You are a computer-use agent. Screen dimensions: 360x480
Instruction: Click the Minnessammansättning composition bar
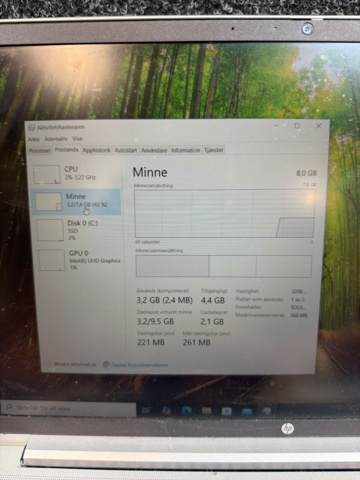coord(224,266)
